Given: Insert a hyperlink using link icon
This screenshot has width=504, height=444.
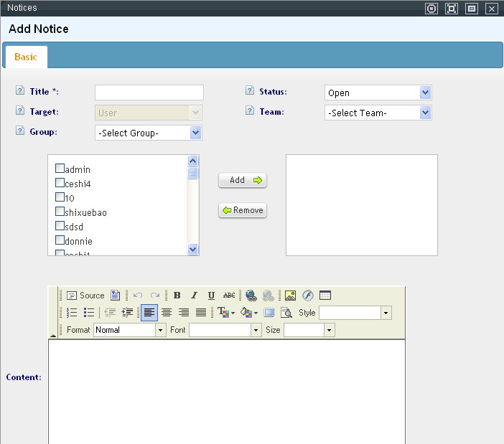Looking at the screenshot, I should tap(251, 296).
